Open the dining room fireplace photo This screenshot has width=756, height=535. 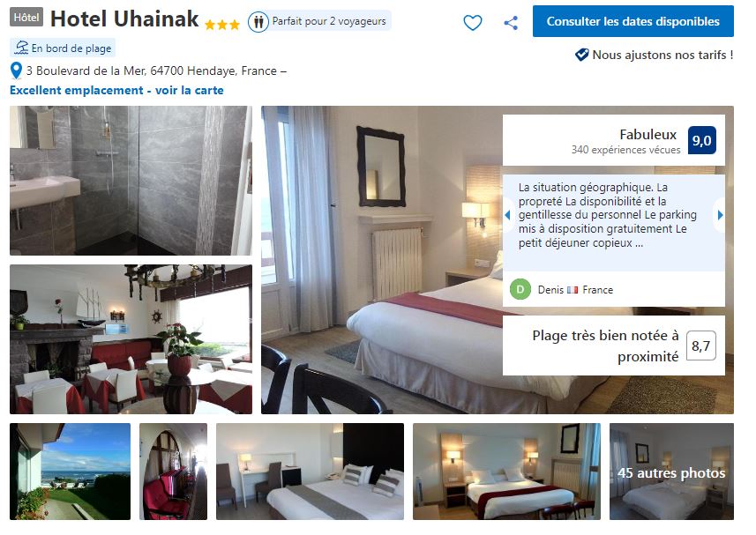[x=131, y=339]
